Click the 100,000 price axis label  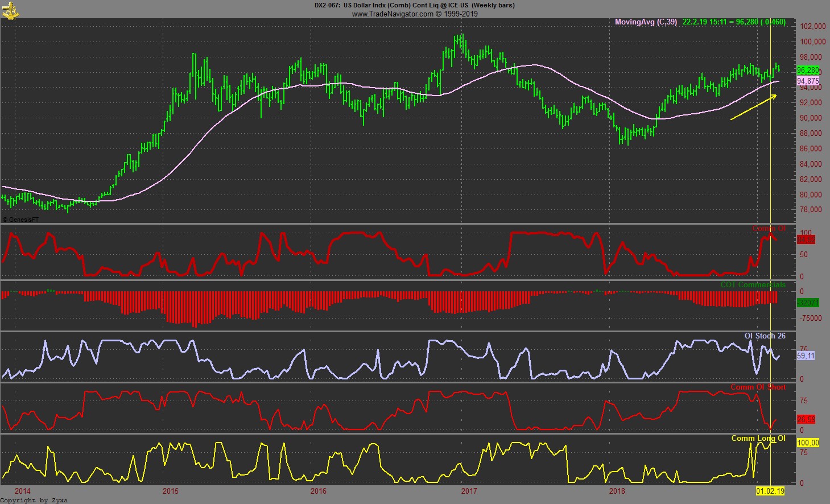coord(813,42)
